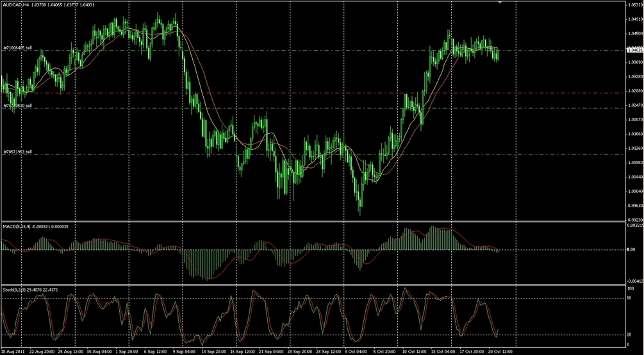Select the #70571953 sell order label
The width and height of the screenshot is (644, 355).
(18, 152)
